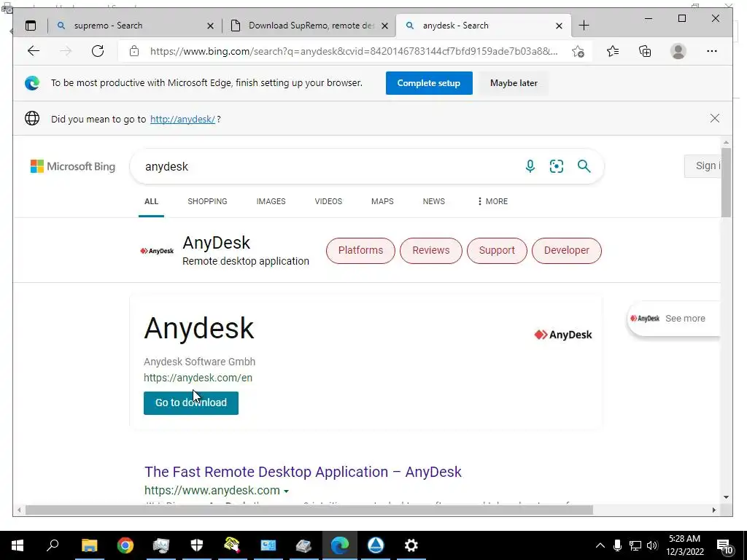Viewport: 747px width, 560px height.
Task: Open the clock and date flyout
Action: point(684,545)
